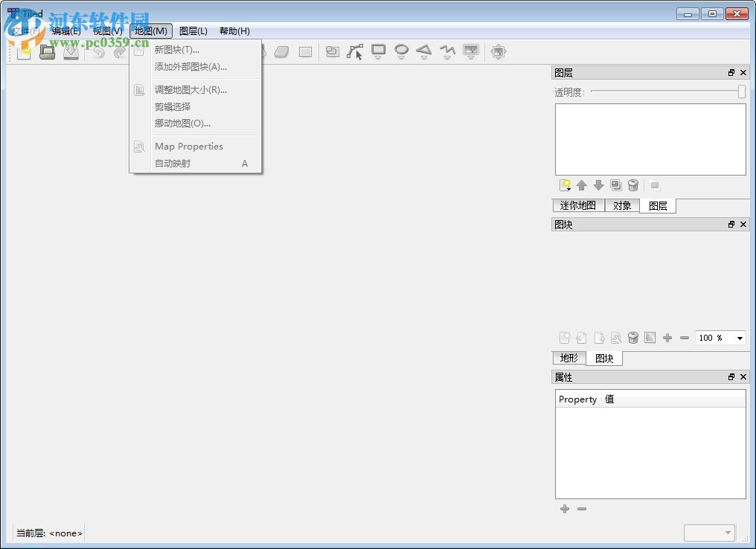Float the 属性 dock panel
The width and height of the screenshot is (756, 549).
point(731,377)
